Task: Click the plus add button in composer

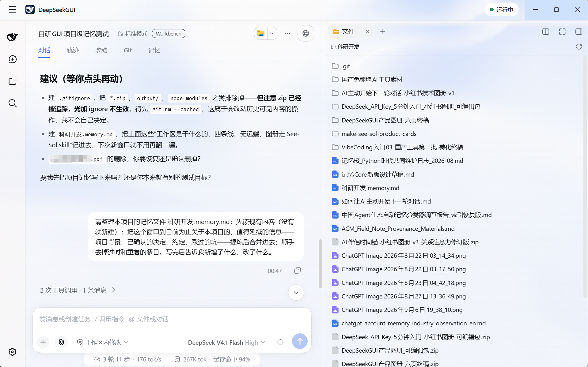Action: 43,342
